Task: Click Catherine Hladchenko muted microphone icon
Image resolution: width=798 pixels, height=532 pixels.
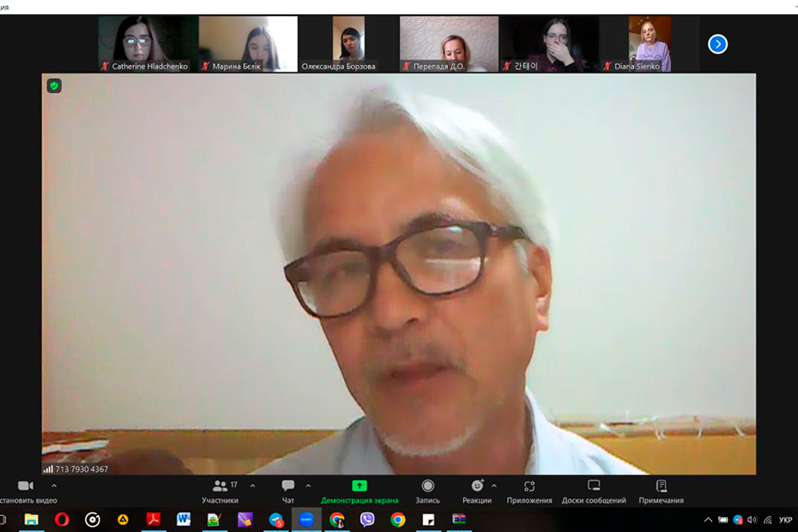Action: tap(105, 66)
